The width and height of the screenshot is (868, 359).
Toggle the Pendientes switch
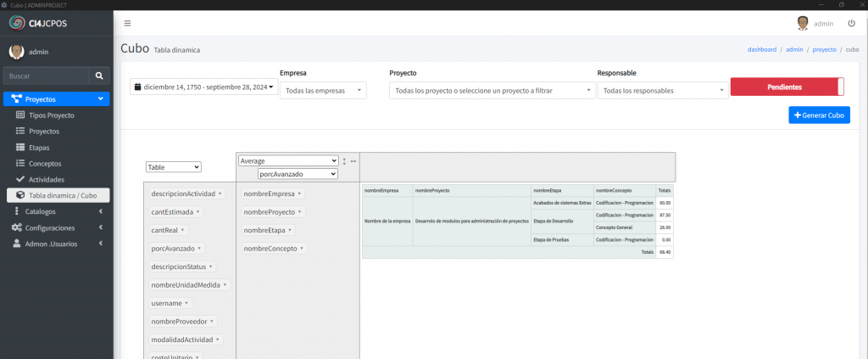tap(787, 87)
